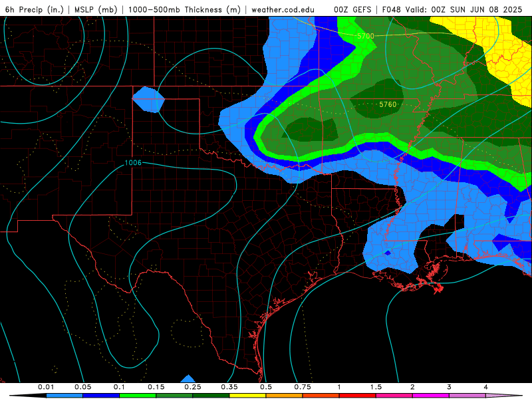The height and width of the screenshot is (399, 532).
Task: Pick the yellow 0.35–0.5 legend swatch
Action: coord(247,396)
